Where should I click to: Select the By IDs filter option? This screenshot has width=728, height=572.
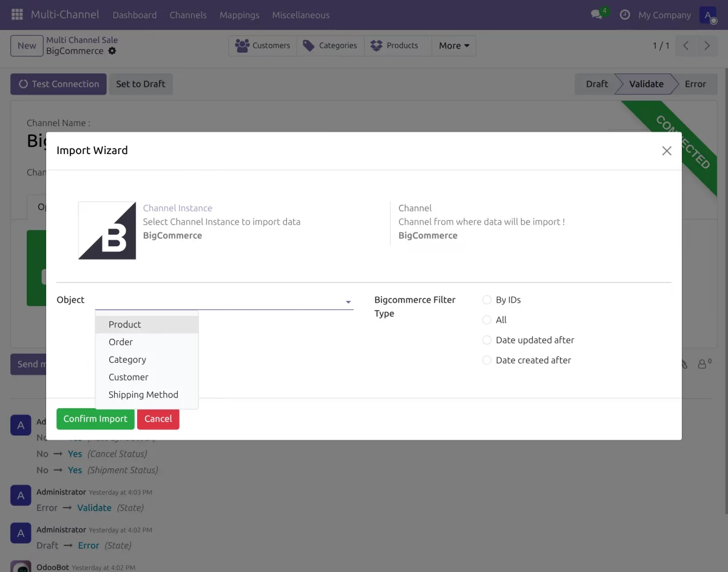click(487, 300)
